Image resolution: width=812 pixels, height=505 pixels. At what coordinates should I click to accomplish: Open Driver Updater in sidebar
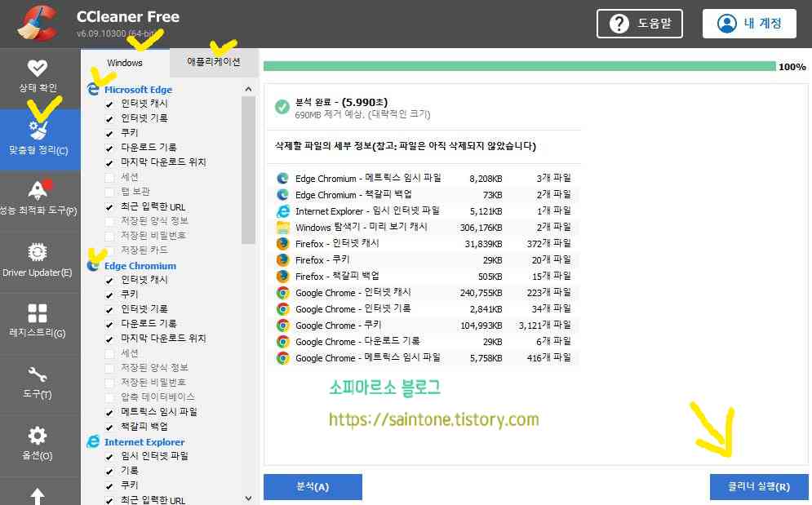38,259
